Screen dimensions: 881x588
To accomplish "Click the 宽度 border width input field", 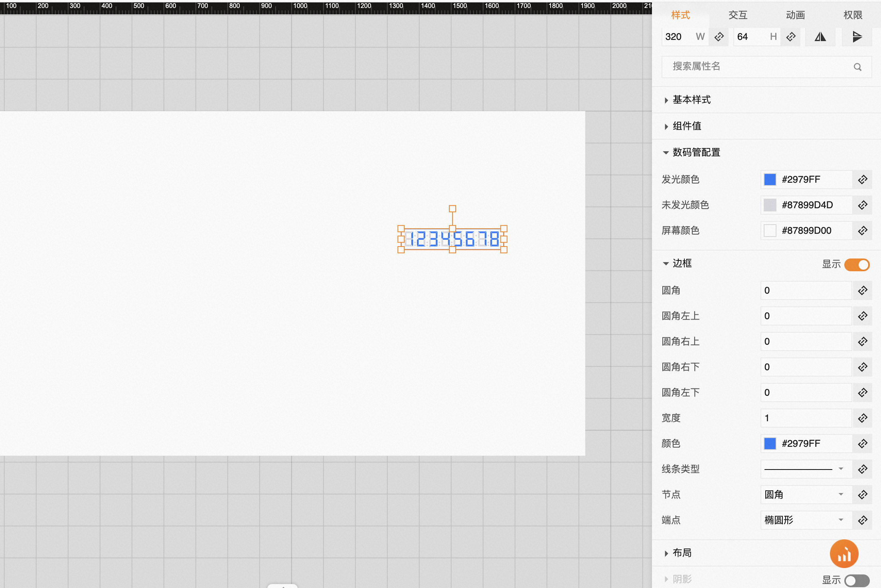I will point(806,418).
